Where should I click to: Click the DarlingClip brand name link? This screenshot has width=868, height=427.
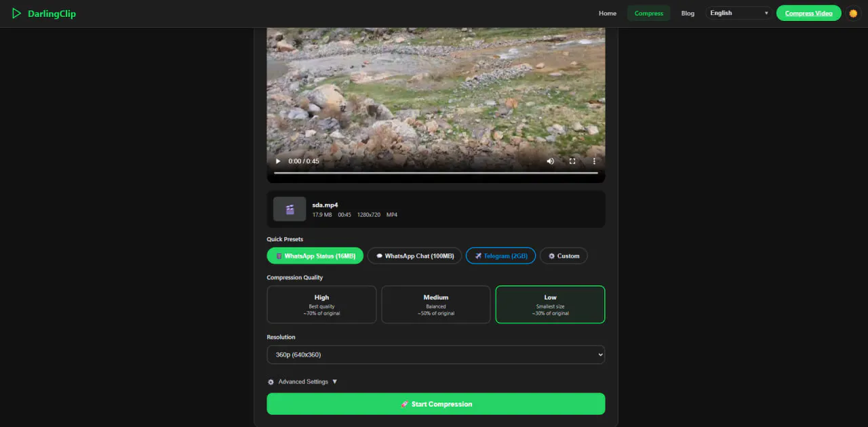tap(52, 14)
